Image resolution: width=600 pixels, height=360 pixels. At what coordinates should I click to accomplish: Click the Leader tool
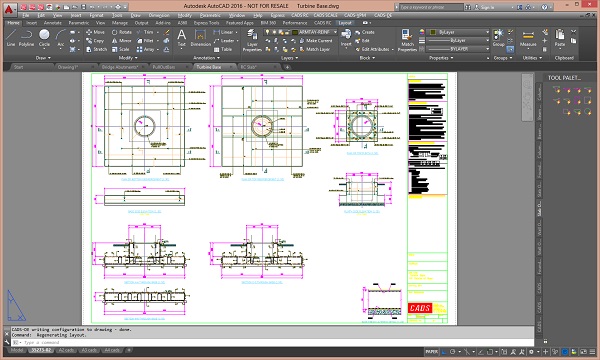[224, 41]
